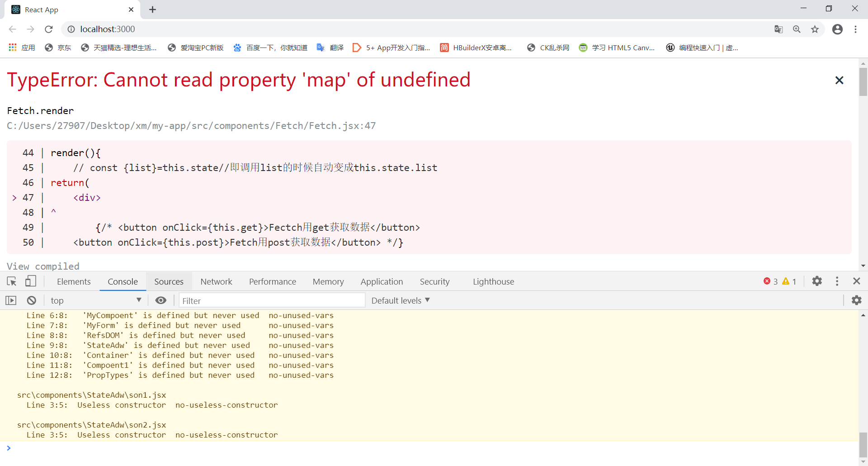Create a live expression with the eye icon
868x466 pixels.
pyautogui.click(x=161, y=300)
